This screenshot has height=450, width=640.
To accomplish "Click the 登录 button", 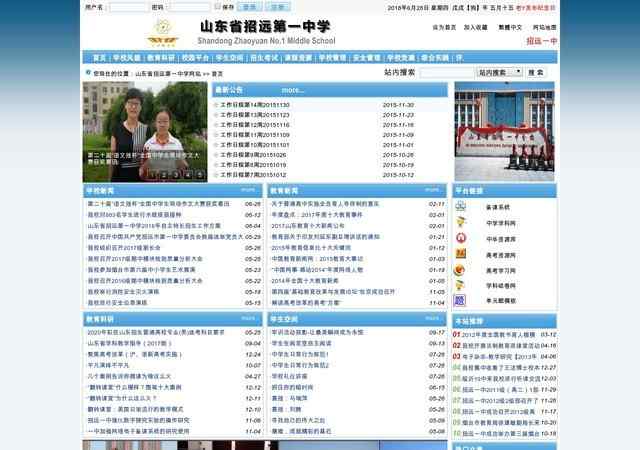I will pos(250,7).
